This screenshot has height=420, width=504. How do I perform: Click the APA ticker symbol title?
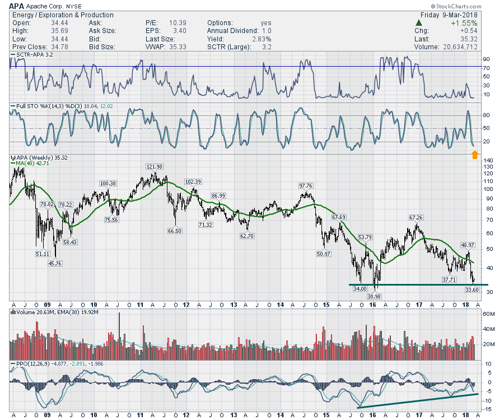pos(16,6)
